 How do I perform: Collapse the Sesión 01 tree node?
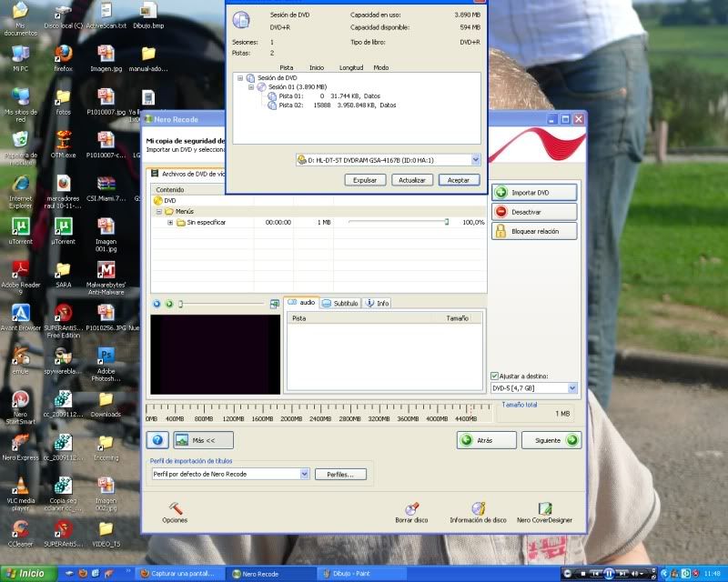point(251,86)
